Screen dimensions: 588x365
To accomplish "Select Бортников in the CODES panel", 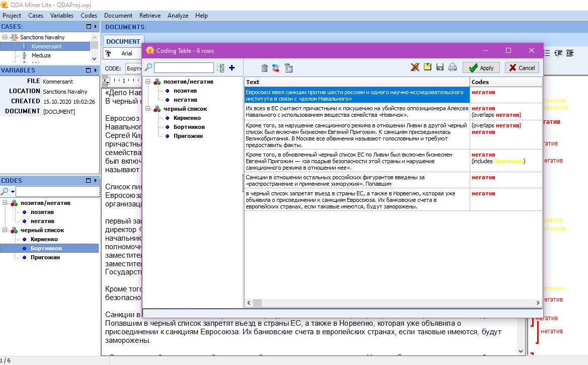I will 46,248.
